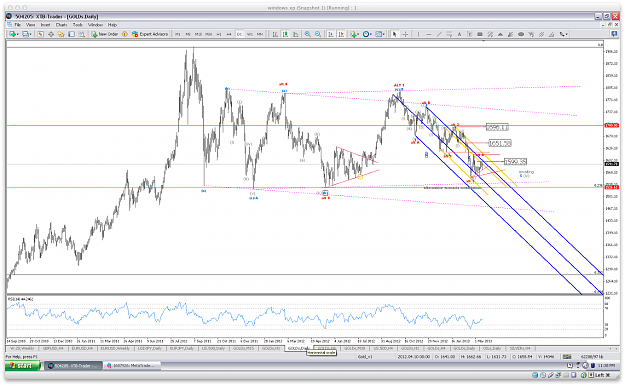Toggle bar chart display mode

pyautogui.click(x=275, y=34)
